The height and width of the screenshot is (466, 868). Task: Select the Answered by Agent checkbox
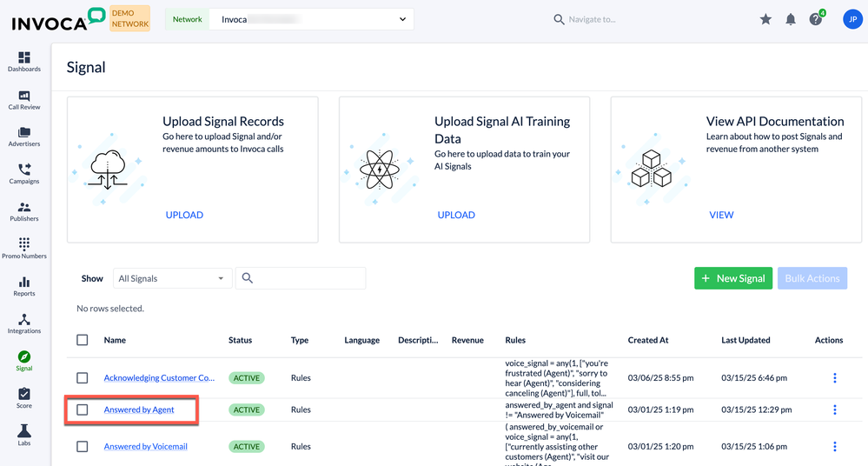click(83, 409)
